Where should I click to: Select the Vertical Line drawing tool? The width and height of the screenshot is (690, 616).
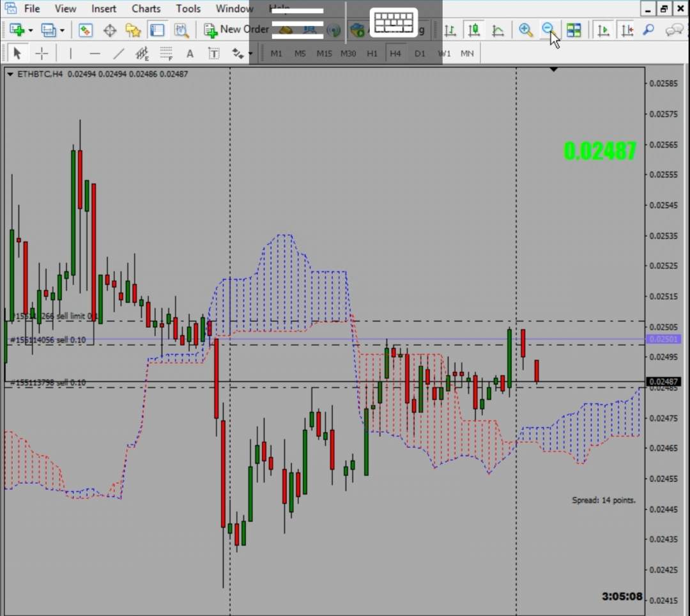(70, 53)
